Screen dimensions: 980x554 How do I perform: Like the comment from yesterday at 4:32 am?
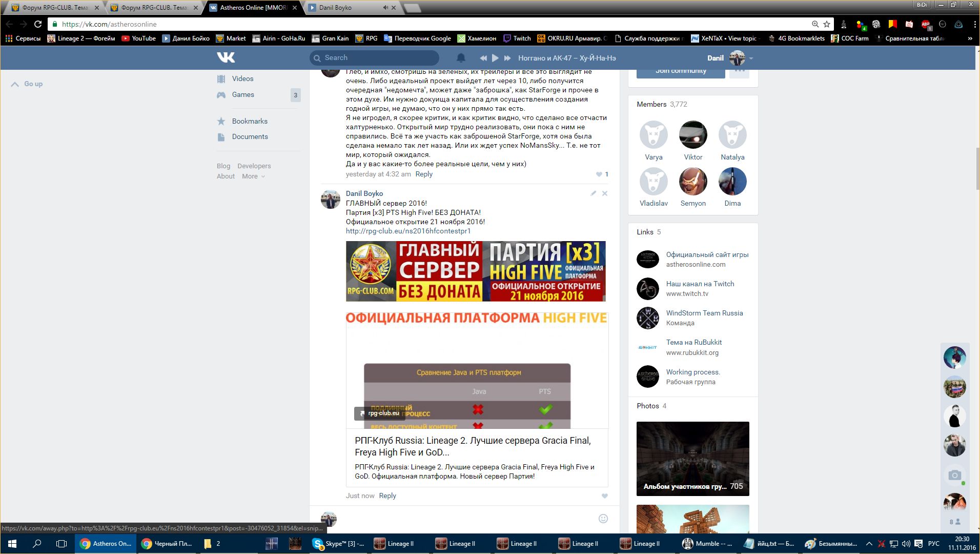599,174
